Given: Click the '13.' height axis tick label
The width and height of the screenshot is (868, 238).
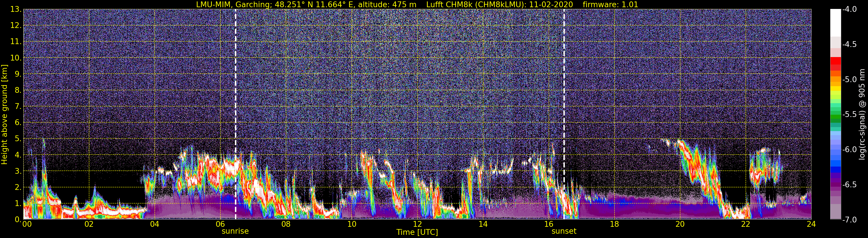Looking at the screenshot, I should pos(16,10).
